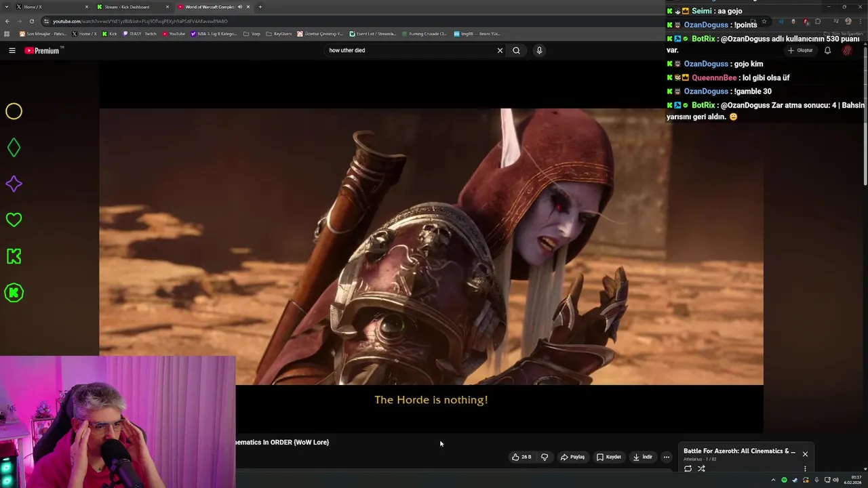Viewport: 868px width, 488px height.
Task: Go back in browser history
Action: click(x=7, y=21)
